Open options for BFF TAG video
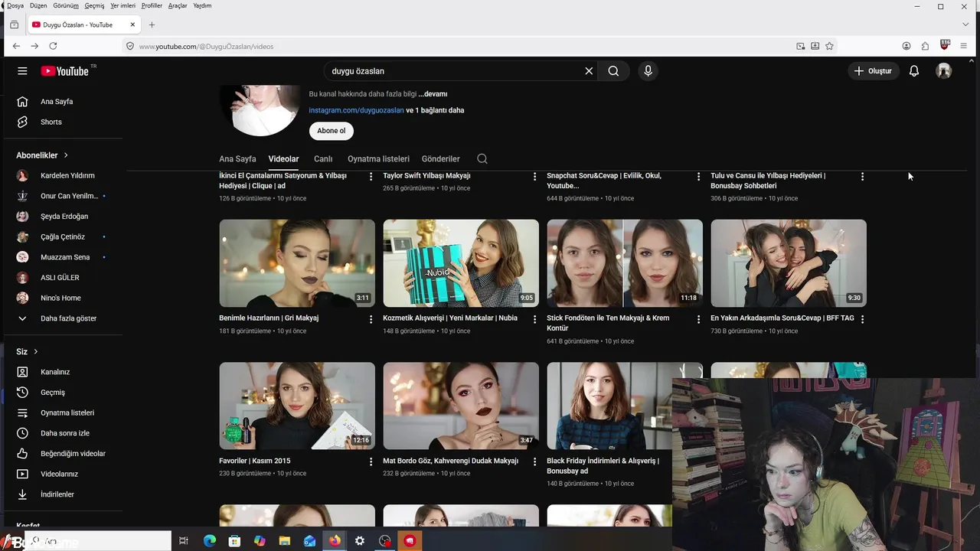The height and width of the screenshot is (551, 980). point(862,319)
